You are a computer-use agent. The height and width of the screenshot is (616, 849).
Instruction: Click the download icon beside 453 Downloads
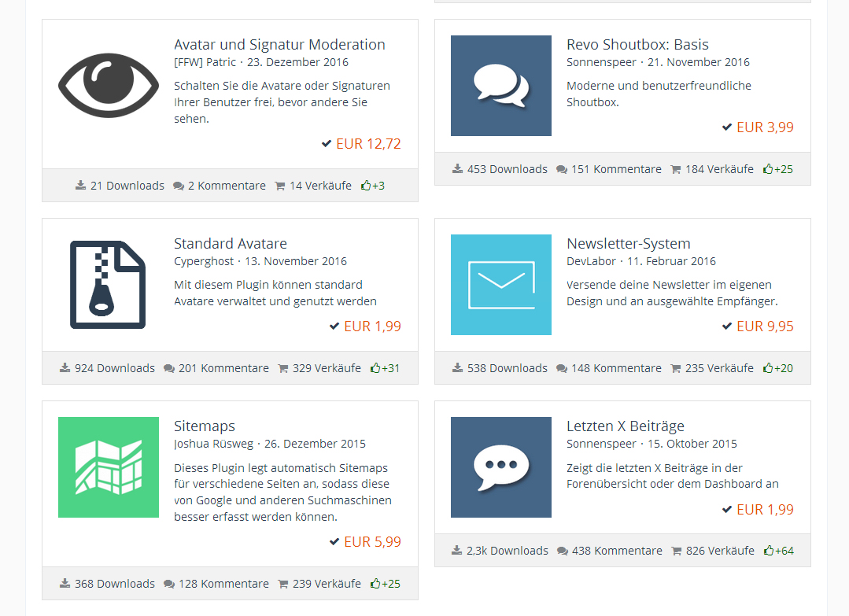pos(458,169)
